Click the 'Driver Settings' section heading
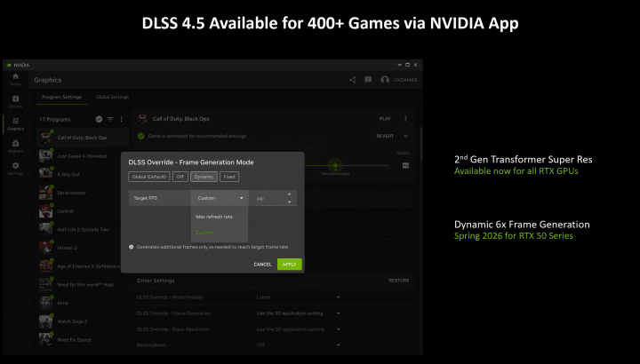Viewport: 640px width, 364px height. (x=156, y=281)
